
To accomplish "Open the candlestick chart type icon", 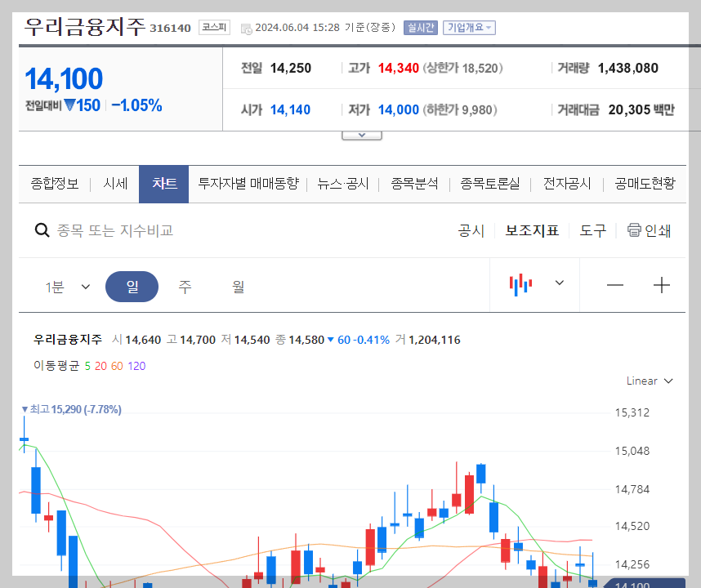I will point(520,285).
